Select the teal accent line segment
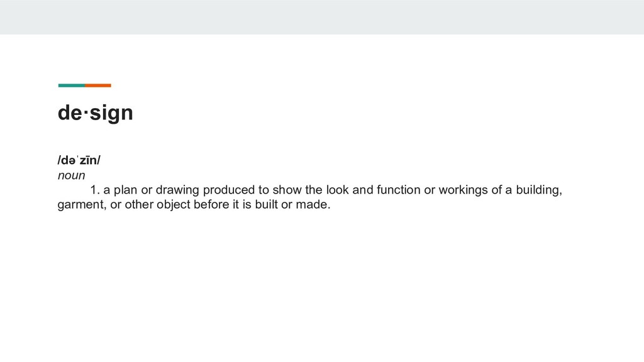The width and height of the screenshot is (644, 362). [71, 85]
